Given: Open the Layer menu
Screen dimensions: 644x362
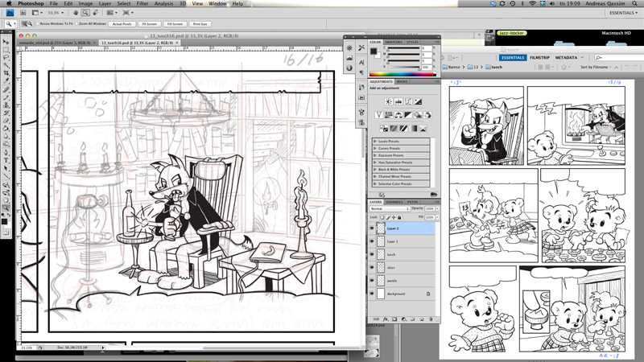Looking at the screenshot, I should click(105, 3).
